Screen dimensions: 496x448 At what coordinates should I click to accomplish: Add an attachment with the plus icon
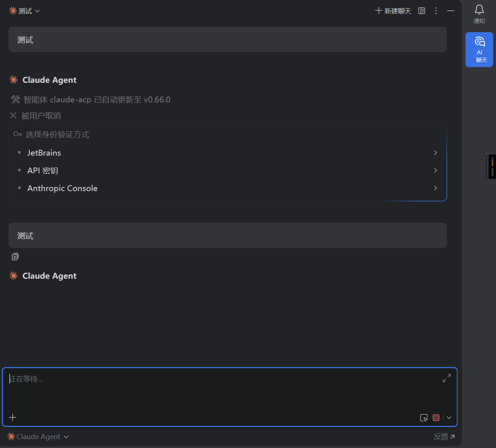coord(13,417)
